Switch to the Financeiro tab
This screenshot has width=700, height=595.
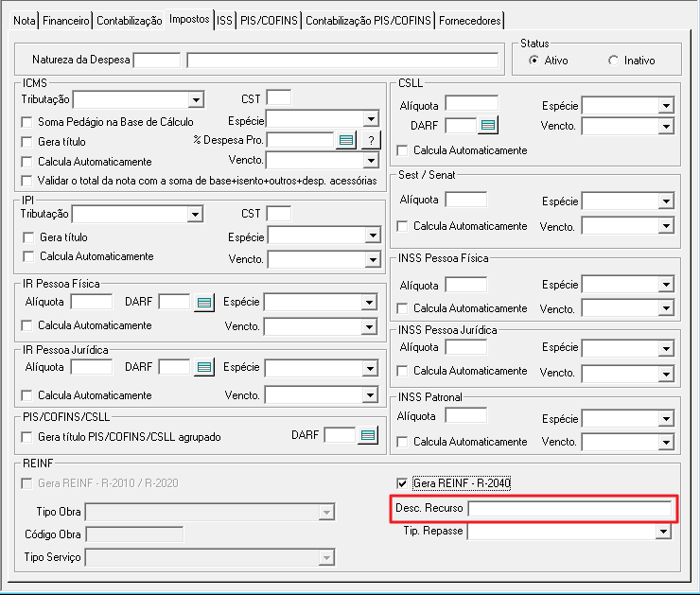point(66,21)
